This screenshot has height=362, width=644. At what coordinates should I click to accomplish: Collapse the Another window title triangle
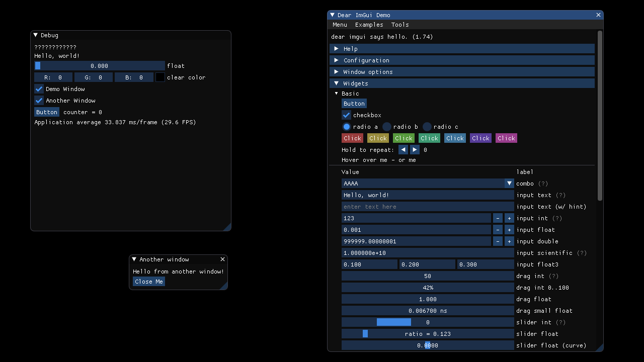(134, 259)
